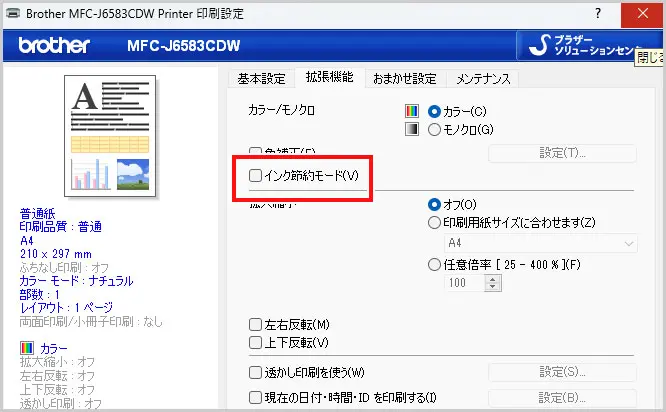
Task: Click the 設定(T)... button
Action: pyautogui.click(x=562, y=153)
